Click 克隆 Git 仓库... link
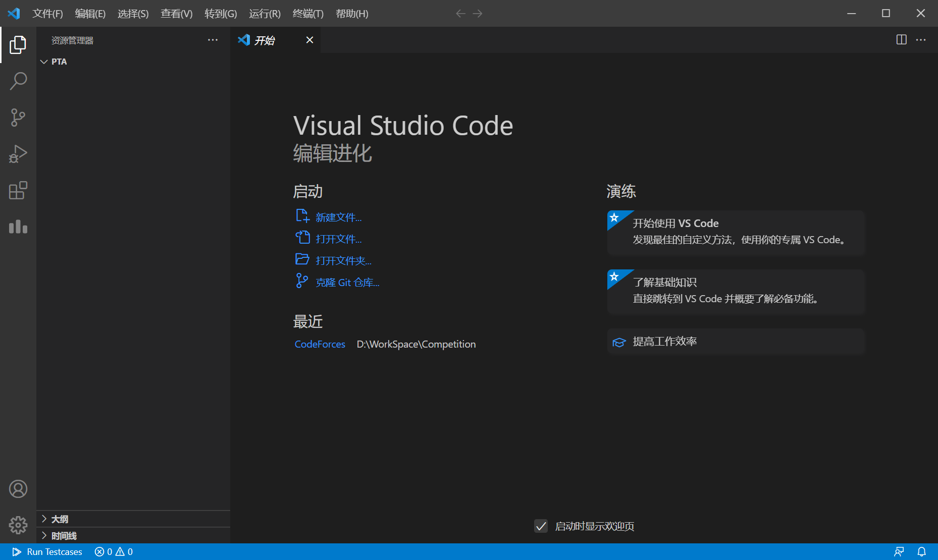This screenshot has width=938, height=560. click(x=337, y=282)
